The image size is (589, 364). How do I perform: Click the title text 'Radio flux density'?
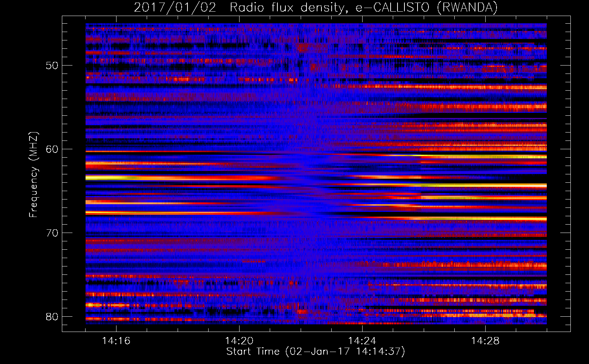click(287, 8)
